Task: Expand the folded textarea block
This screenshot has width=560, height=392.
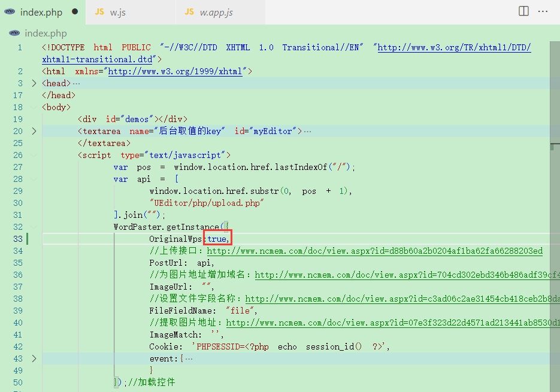Action: (x=34, y=131)
